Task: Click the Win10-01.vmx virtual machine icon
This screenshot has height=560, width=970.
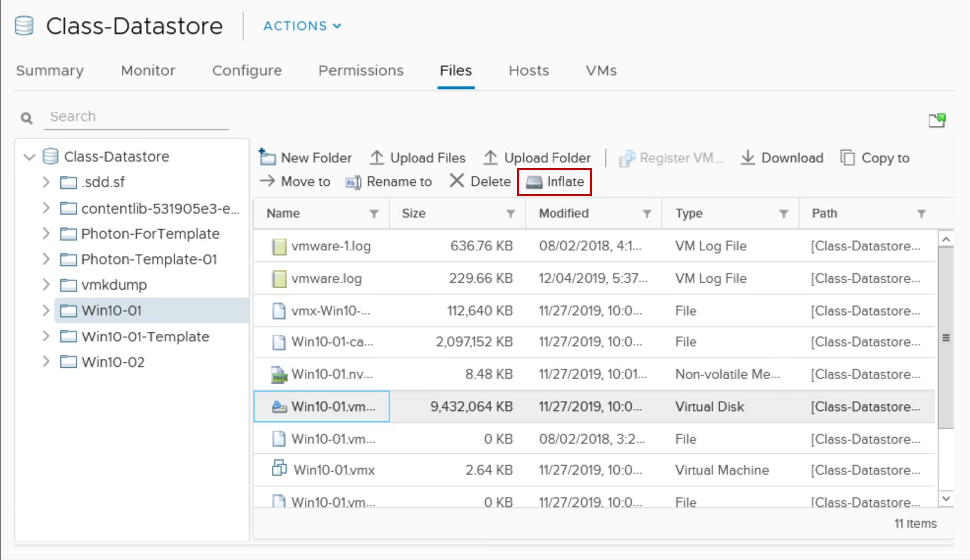Action: (279, 468)
